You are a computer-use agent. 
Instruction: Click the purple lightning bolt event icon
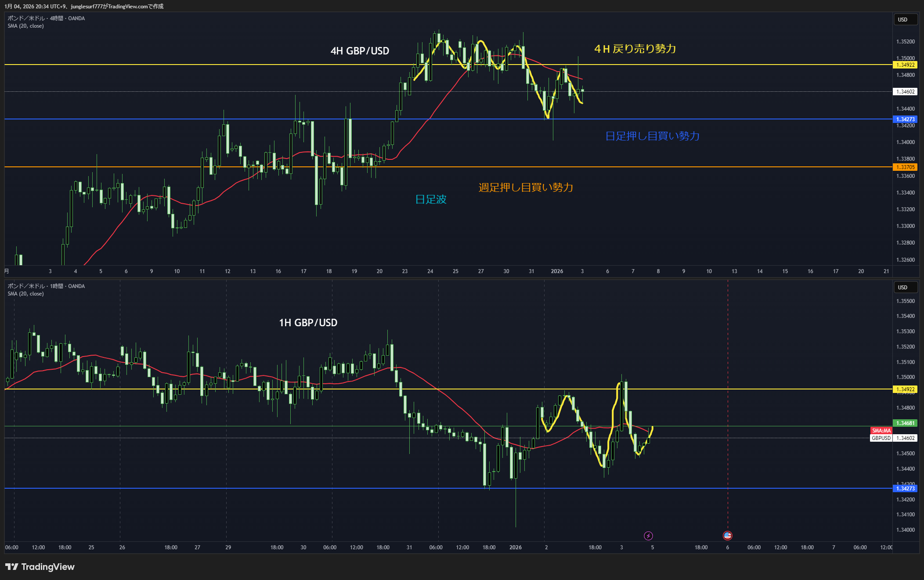[648, 536]
